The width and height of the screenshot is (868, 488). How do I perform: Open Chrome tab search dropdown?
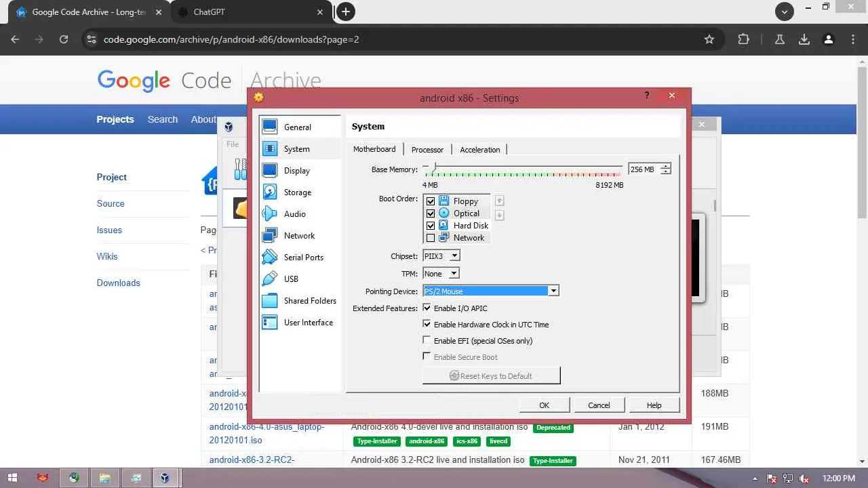(785, 12)
